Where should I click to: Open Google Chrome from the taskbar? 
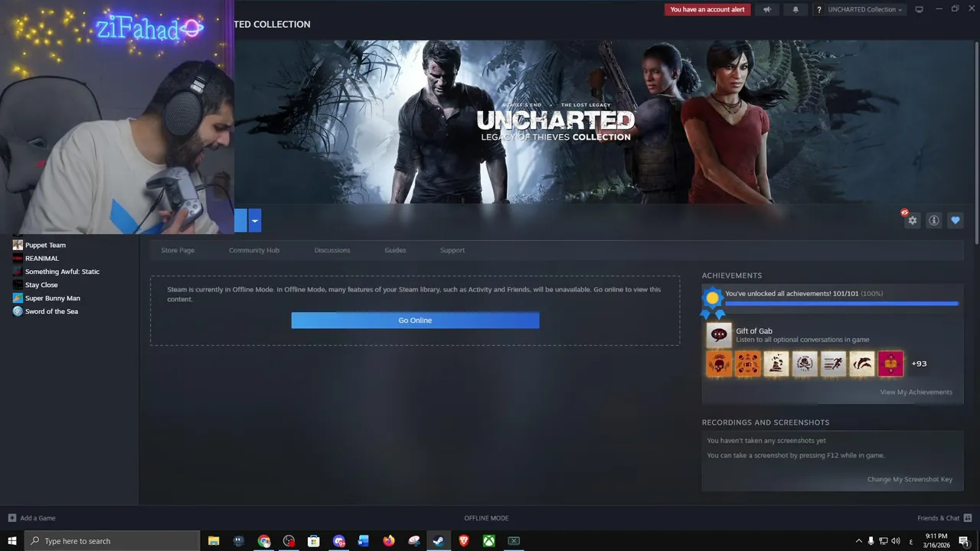(264, 541)
